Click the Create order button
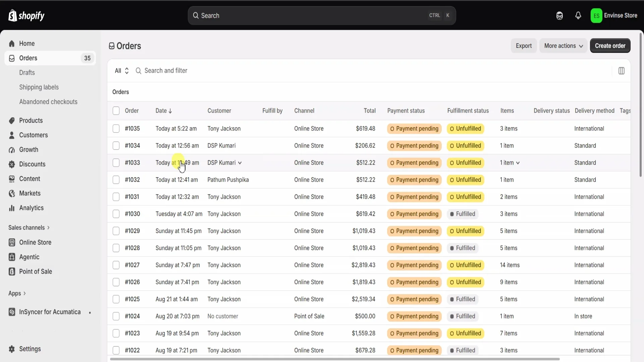Image resolution: width=644 pixels, height=362 pixels. click(610, 46)
